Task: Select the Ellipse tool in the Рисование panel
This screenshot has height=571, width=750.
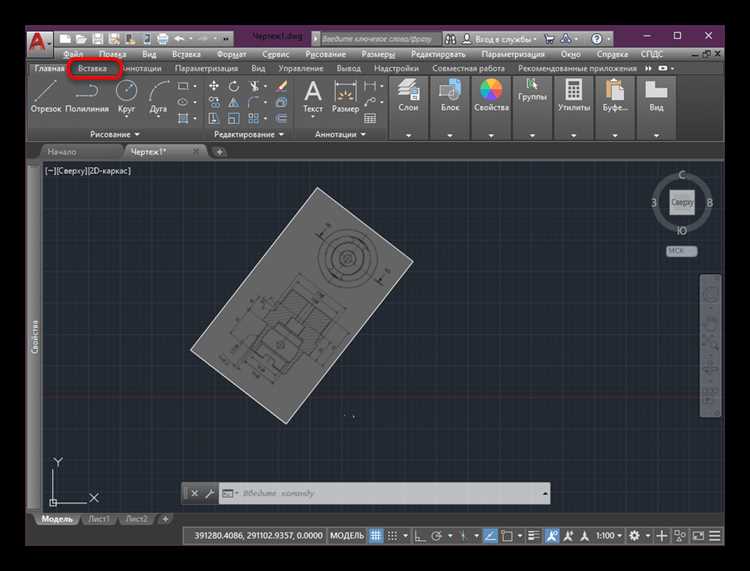Action: [183, 102]
